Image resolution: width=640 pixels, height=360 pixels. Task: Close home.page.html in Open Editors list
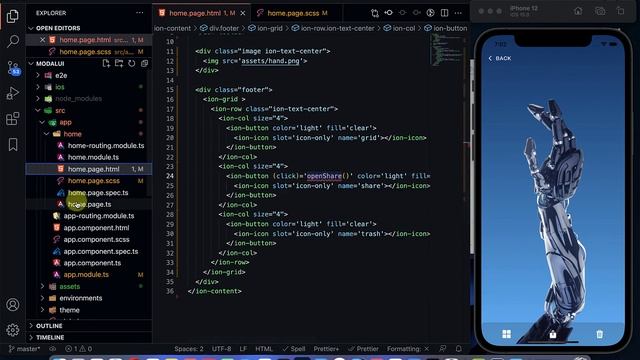point(42,40)
